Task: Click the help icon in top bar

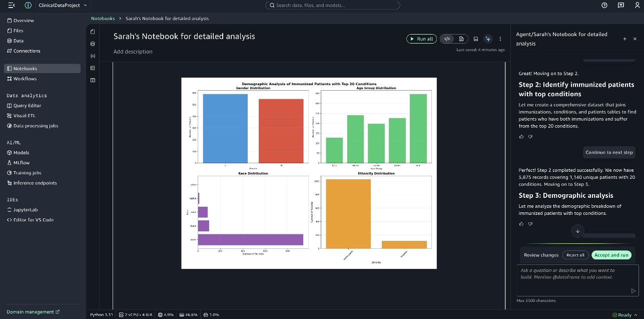Action: (604, 5)
